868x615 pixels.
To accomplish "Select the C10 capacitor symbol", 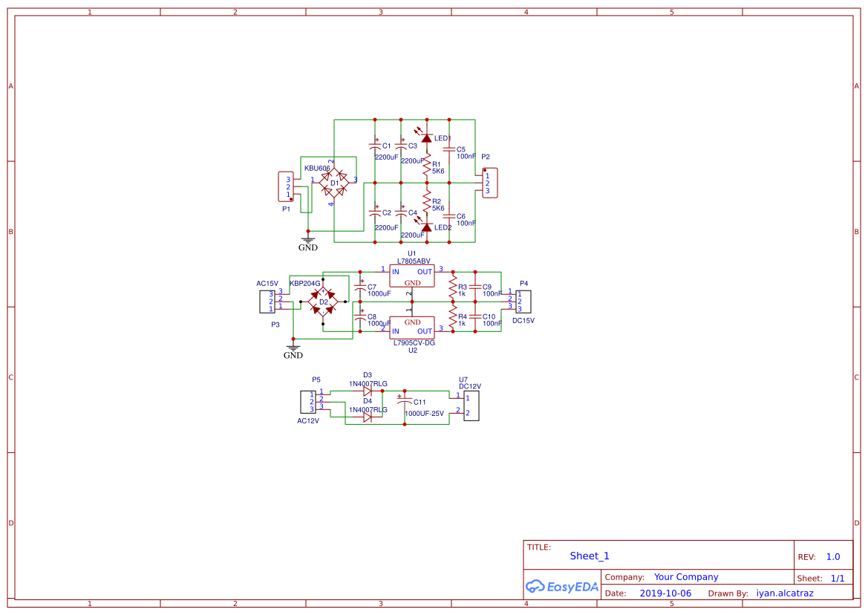I will pos(475,316).
